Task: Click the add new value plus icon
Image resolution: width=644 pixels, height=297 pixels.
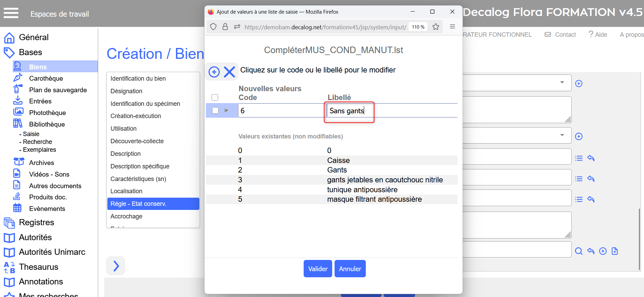Action: [x=214, y=72]
